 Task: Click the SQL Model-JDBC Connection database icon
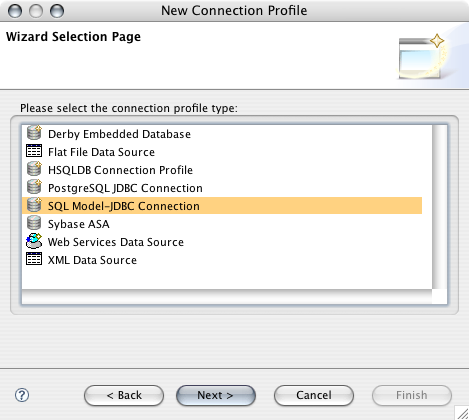tap(34, 205)
